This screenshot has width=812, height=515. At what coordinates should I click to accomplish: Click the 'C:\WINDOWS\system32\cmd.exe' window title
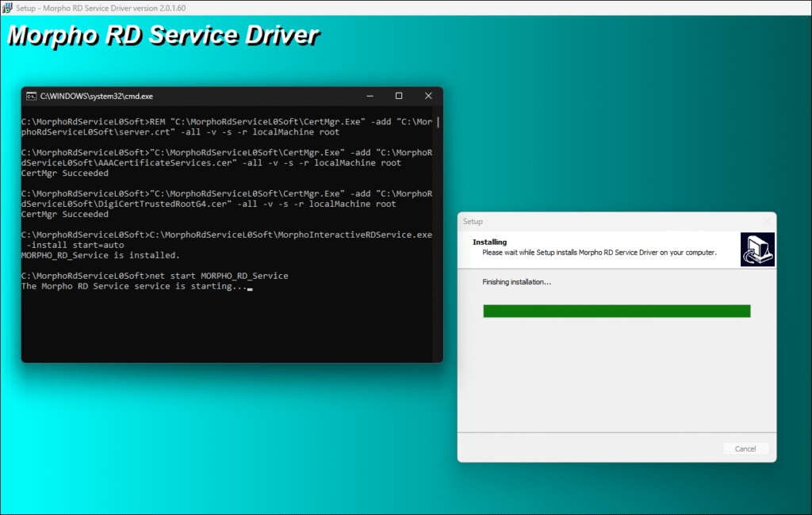(96, 97)
